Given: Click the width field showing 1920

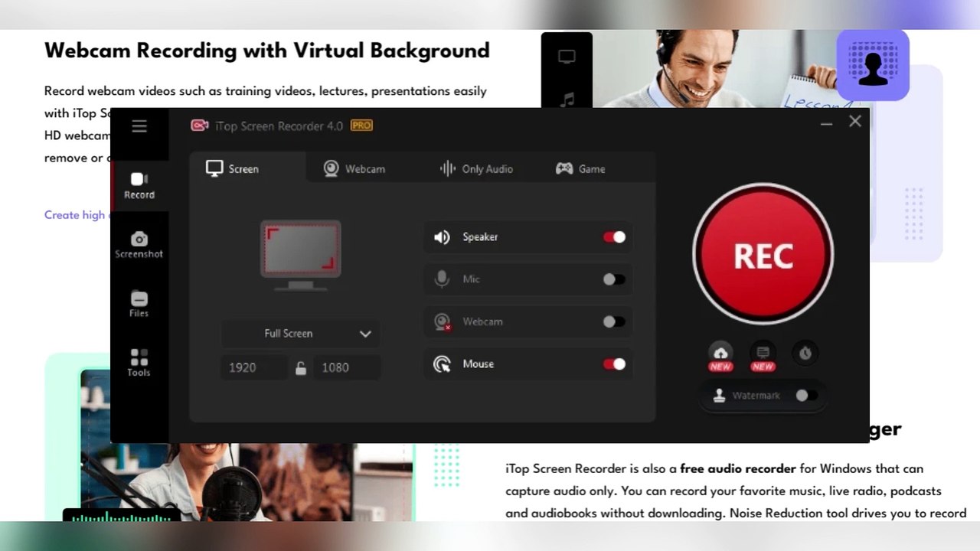Looking at the screenshot, I should [x=254, y=367].
